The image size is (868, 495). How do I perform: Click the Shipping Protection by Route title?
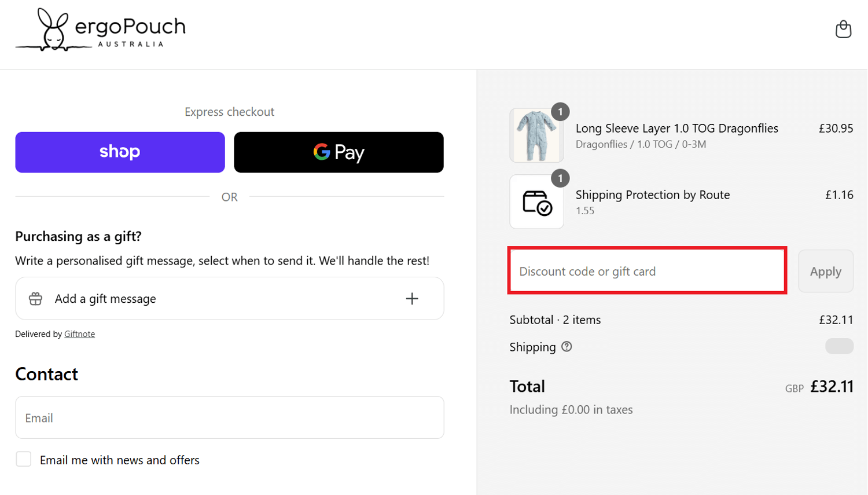[x=652, y=195]
